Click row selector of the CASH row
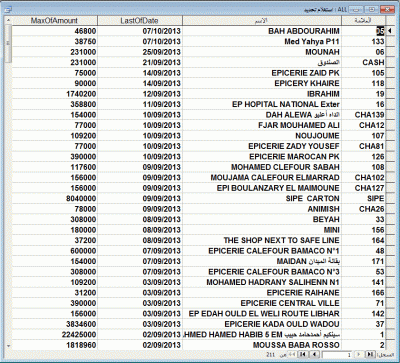The image size is (400, 363). tap(389, 62)
